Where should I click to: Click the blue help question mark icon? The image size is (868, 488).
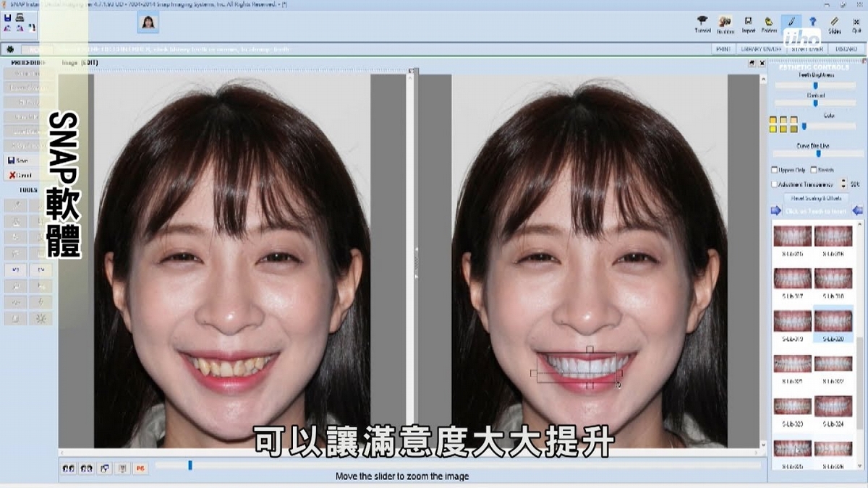click(812, 22)
